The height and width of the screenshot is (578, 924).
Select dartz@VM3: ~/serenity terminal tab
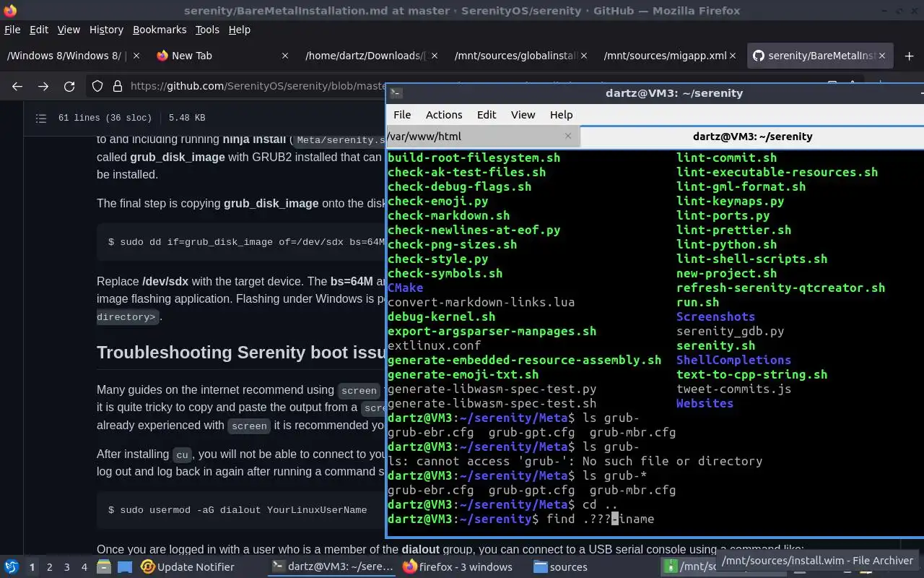752,136
